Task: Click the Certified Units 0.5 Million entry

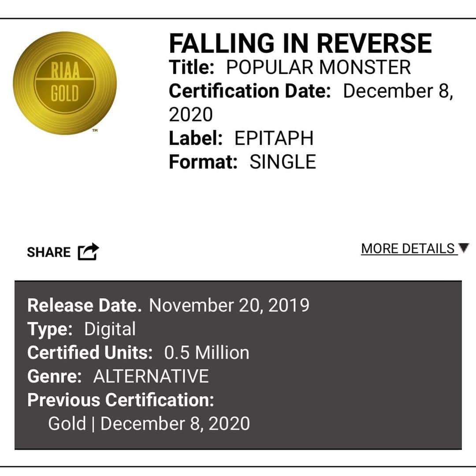Action: click(x=138, y=353)
